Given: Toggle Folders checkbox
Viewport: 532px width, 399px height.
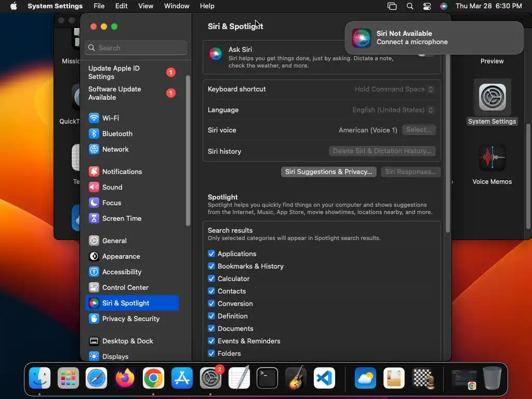Looking at the screenshot, I should coord(211,353).
